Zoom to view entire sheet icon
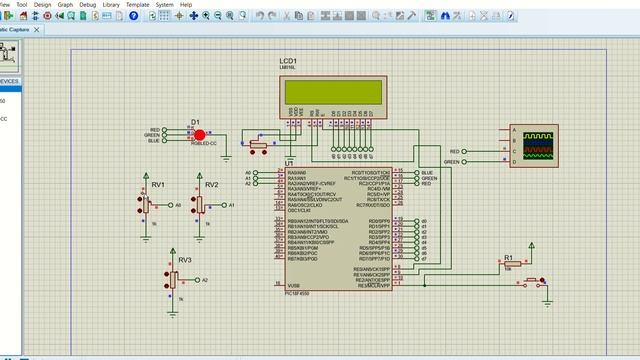The width and height of the screenshot is (640, 360). [x=230, y=16]
